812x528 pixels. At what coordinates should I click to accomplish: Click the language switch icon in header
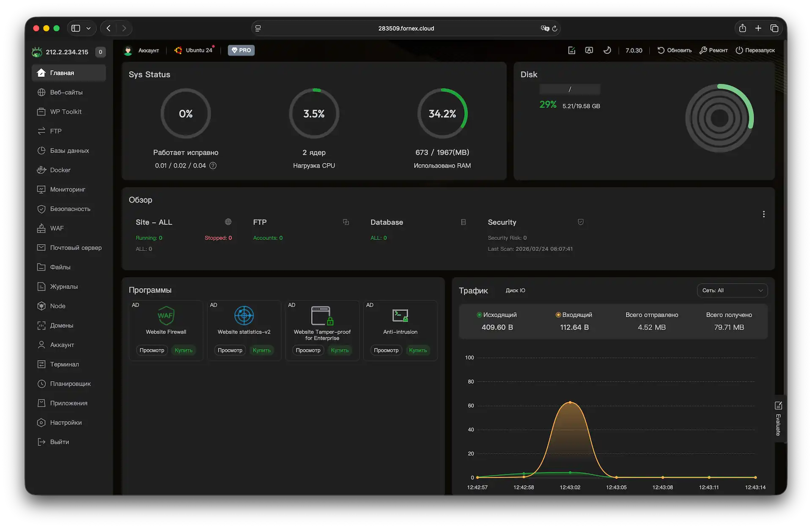click(x=589, y=50)
